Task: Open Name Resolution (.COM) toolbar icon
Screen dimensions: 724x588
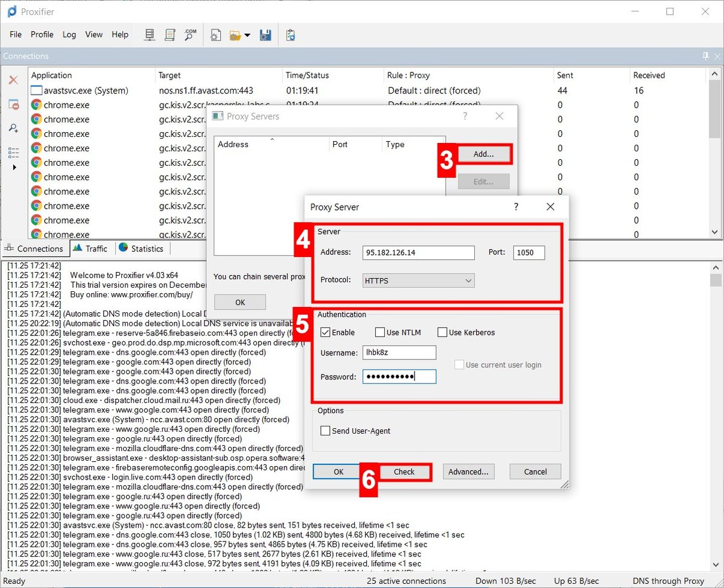Action: (191, 35)
